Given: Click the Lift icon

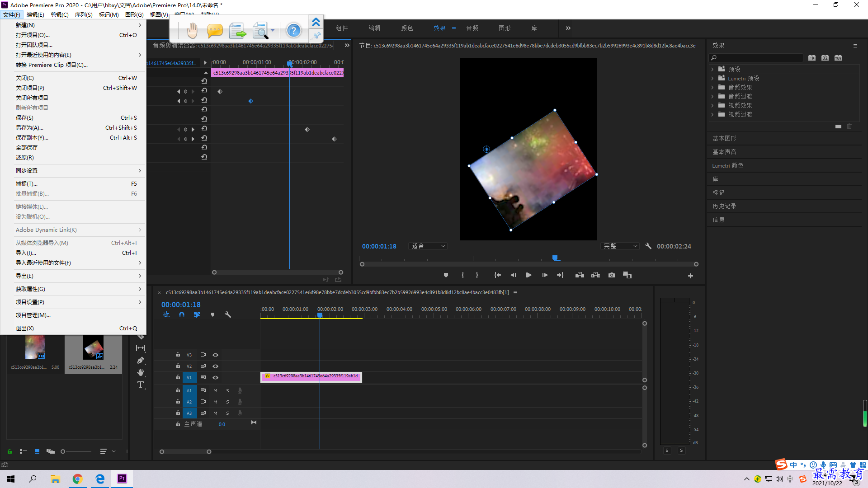Looking at the screenshot, I should pos(580,275).
